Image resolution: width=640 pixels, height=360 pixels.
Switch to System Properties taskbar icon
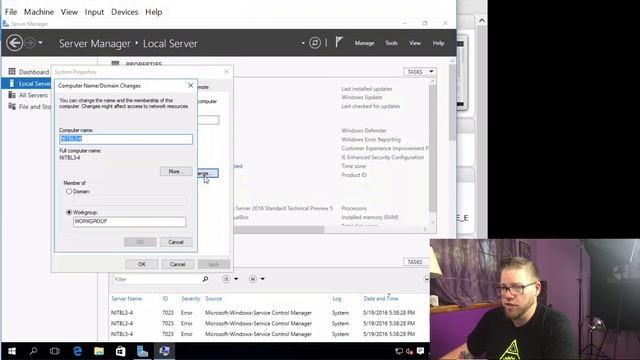(164, 351)
